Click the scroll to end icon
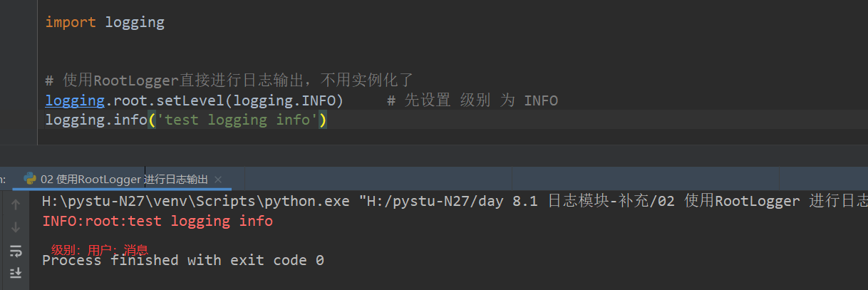The width and height of the screenshot is (868, 290). click(16, 273)
